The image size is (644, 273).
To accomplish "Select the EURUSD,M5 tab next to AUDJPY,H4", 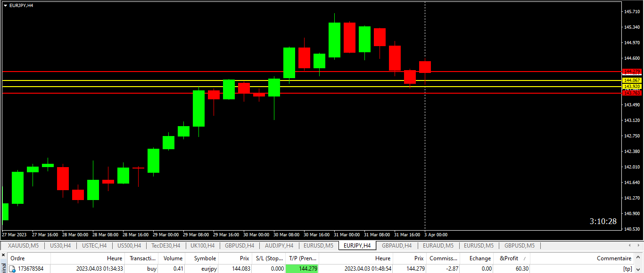I will click(318, 245).
